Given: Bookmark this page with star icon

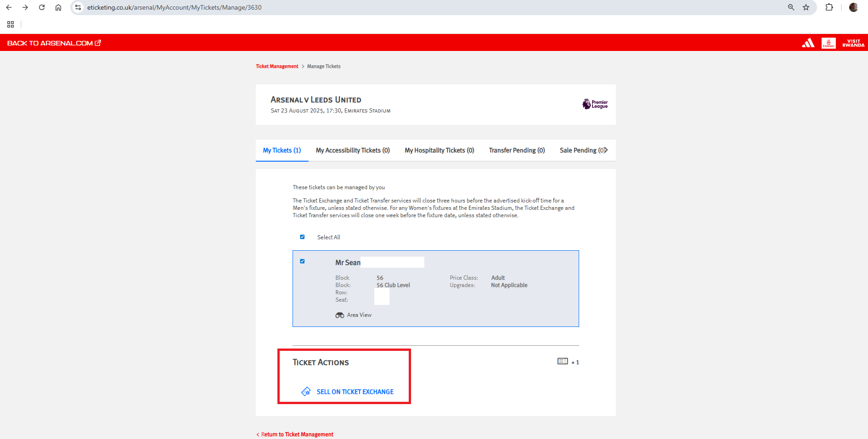Looking at the screenshot, I should (x=806, y=7).
